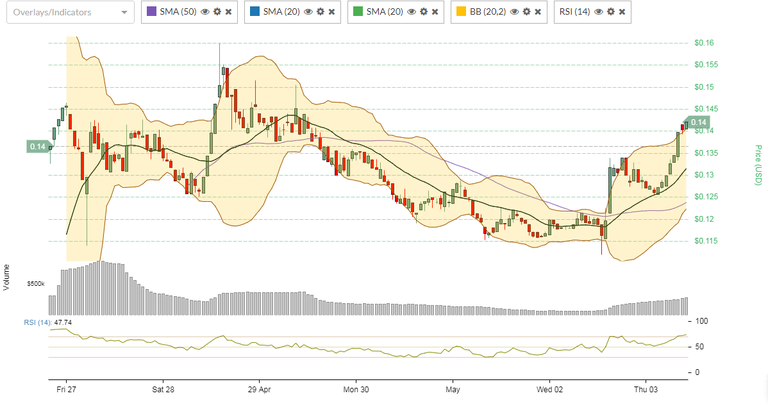Select the 'Sat 28' date on time axis
Image resolution: width=768 pixels, height=414 pixels.
click(x=163, y=390)
